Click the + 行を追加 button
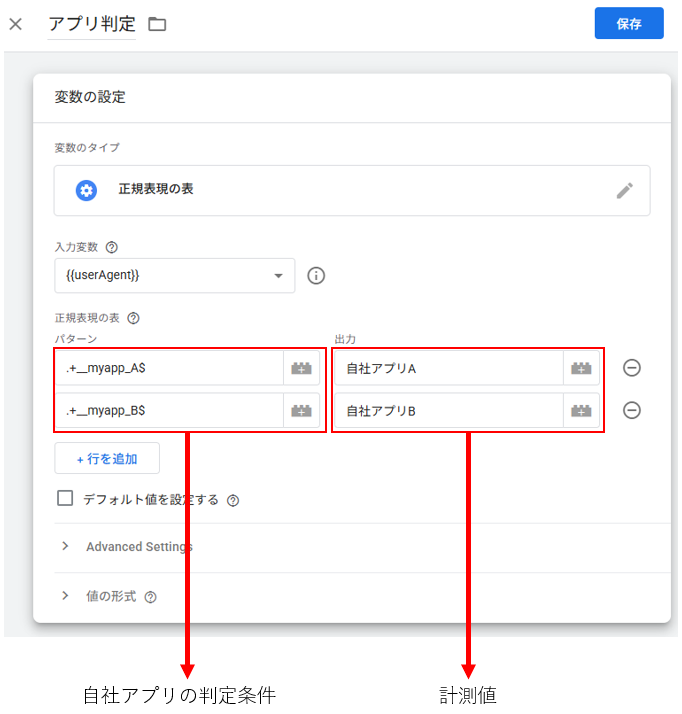Viewport: 682px width, 714px height. tap(107, 459)
